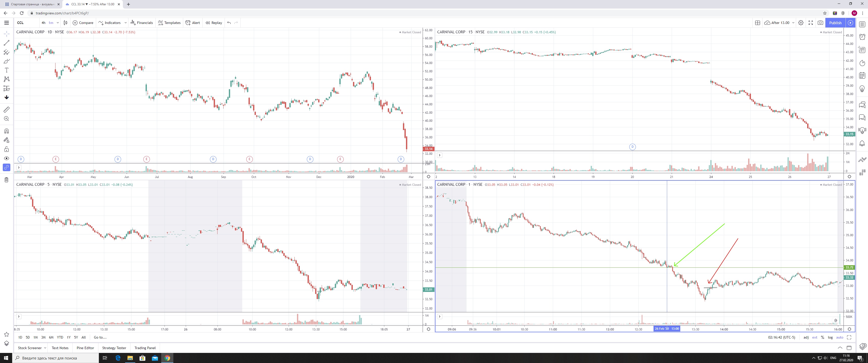The image size is (868, 363).
Task: Open the layout grid selector
Action: 757,22
